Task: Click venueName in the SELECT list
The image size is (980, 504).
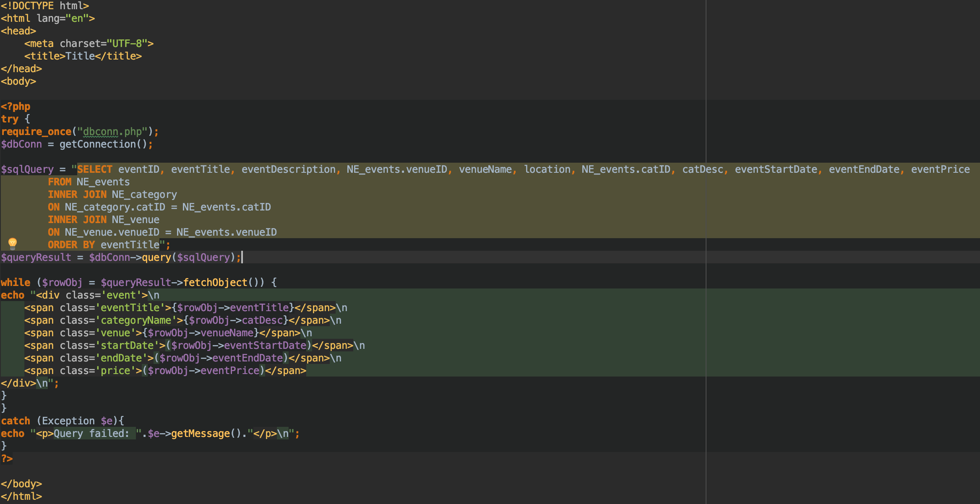Action: [485, 169]
